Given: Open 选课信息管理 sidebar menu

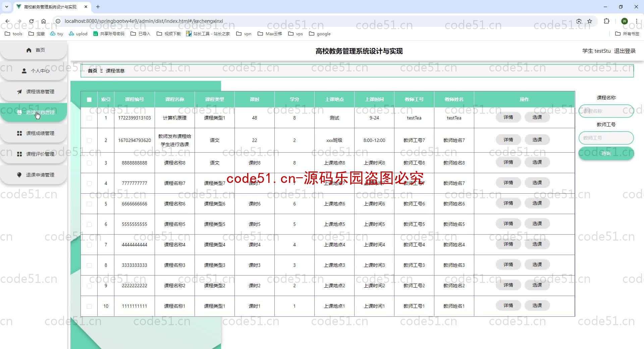Looking at the screenshot, I should [x=34, y=112].
